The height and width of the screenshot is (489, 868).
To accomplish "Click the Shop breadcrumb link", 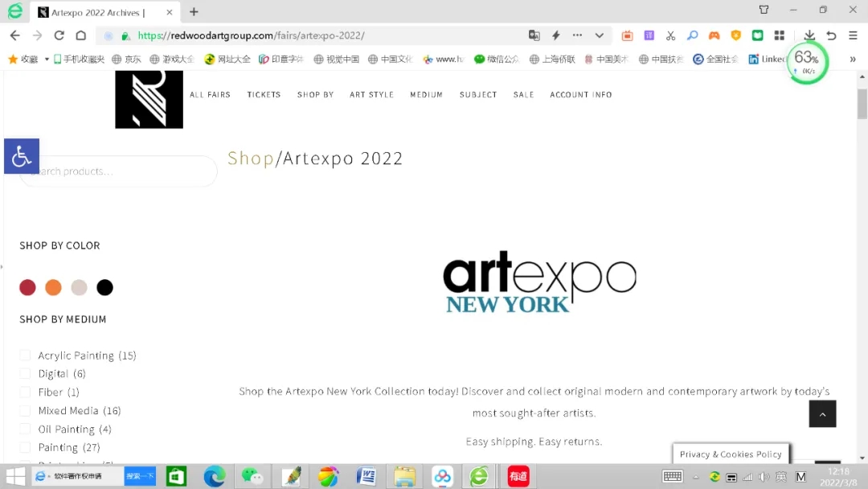I will 251,158.
